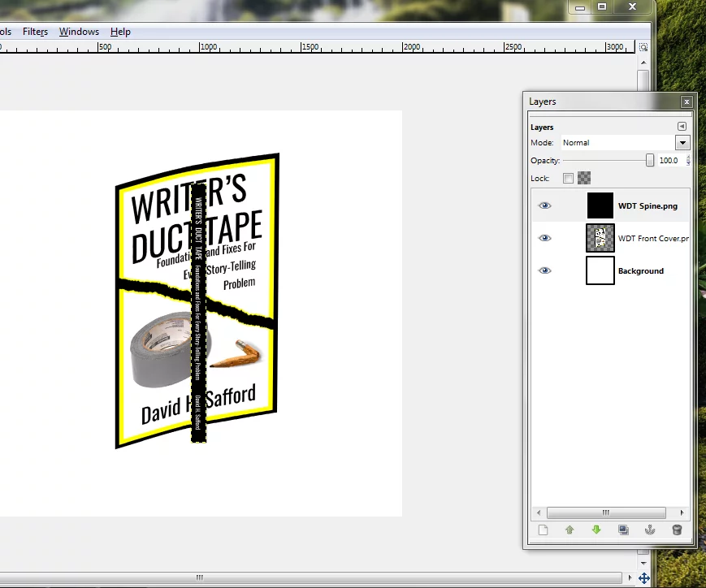Hide the Background layer
Screen dimensions: 706x588
pos(544,270)
